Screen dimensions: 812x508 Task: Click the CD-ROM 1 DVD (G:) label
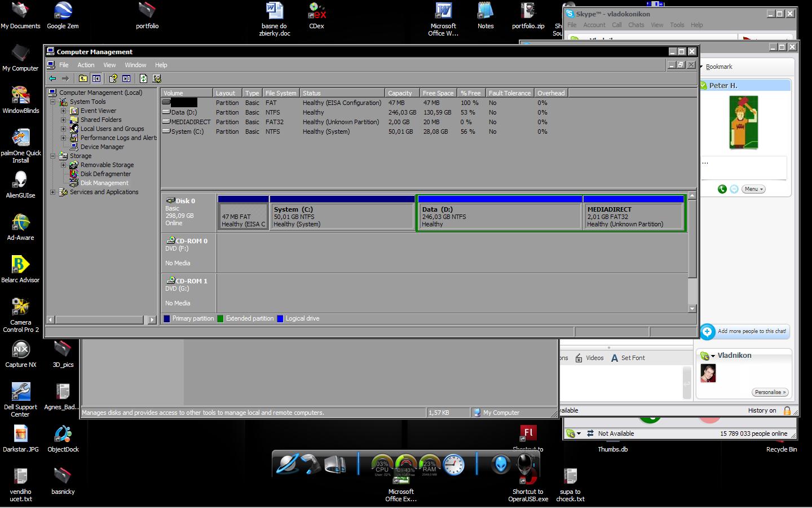tap(188, 292)
